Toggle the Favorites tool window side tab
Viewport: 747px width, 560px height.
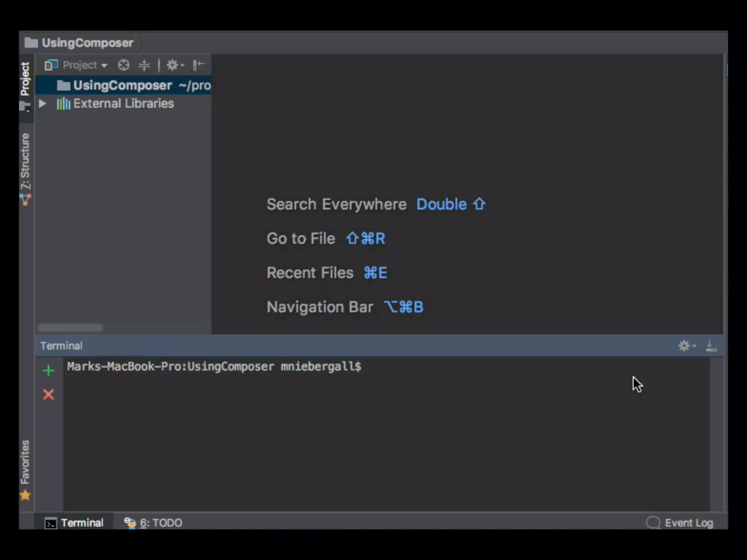point(25,462)
